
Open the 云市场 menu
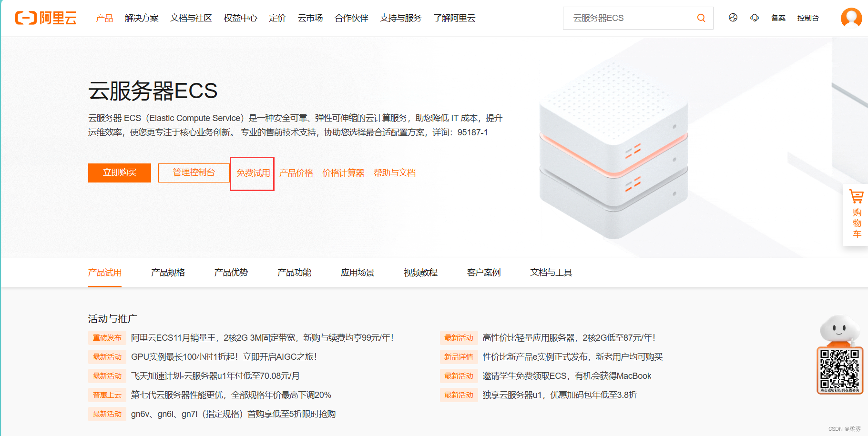310,18
